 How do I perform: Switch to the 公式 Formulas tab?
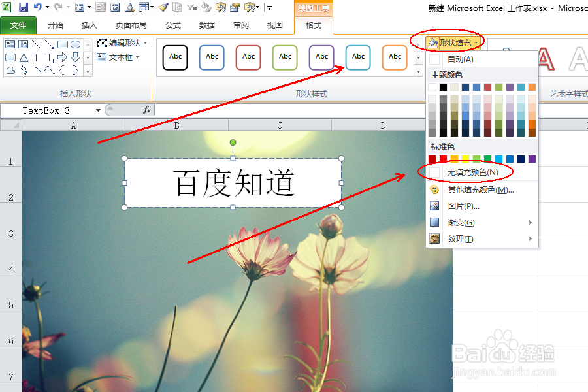(173, 25)
